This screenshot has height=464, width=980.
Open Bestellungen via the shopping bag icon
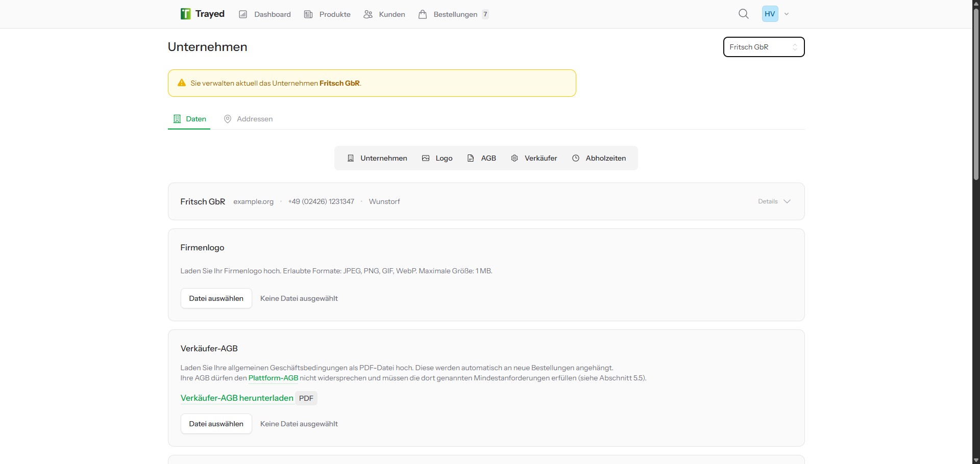point(423,14)
